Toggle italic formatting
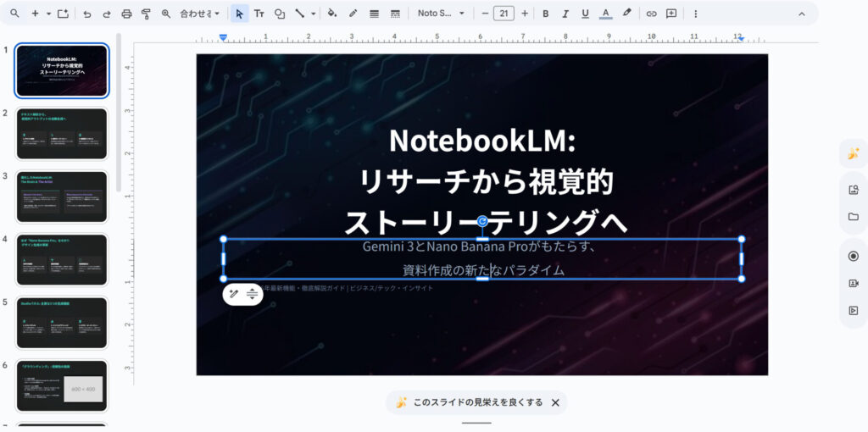The height and width of the screenshot is (432, 868). pyautogui.click(x=565, y=14)
